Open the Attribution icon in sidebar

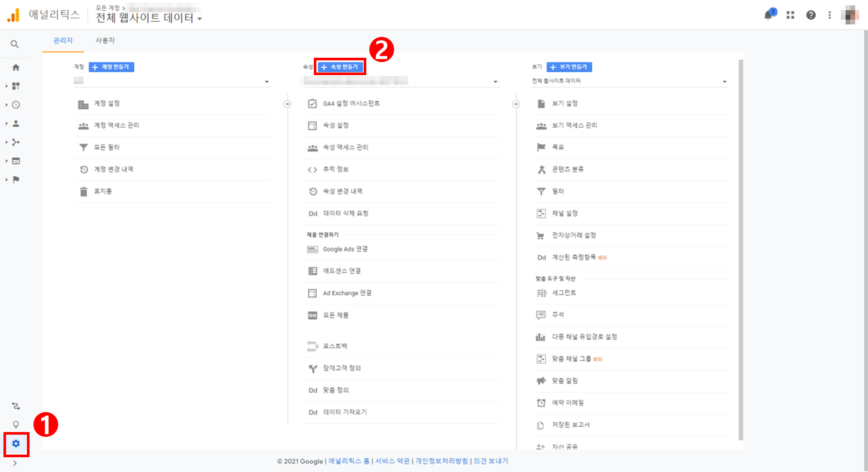click(x=16, y=406)
